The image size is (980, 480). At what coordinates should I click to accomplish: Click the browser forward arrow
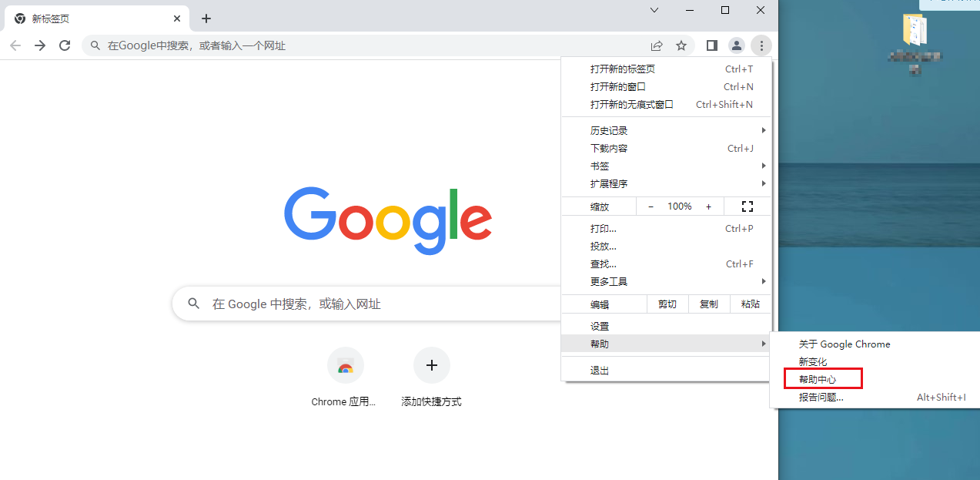click(x=40, y=45)
